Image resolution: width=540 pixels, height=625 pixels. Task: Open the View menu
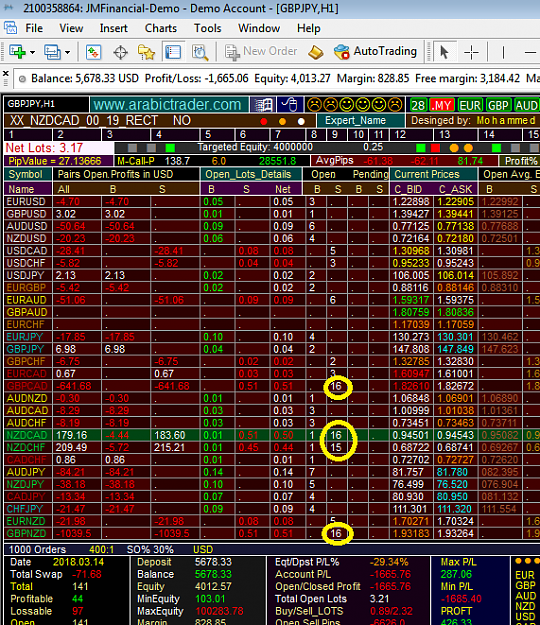pos(71,28)
